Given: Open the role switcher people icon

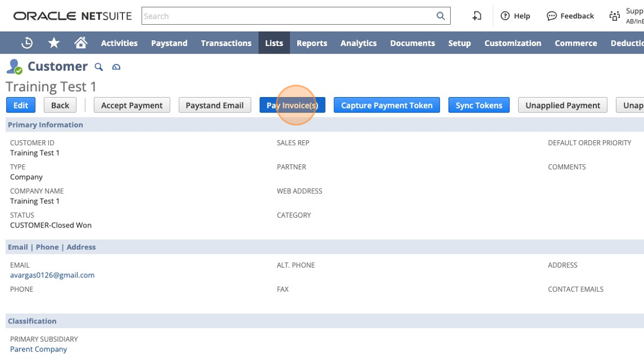Looking at the screenshot, I should 615,16.
